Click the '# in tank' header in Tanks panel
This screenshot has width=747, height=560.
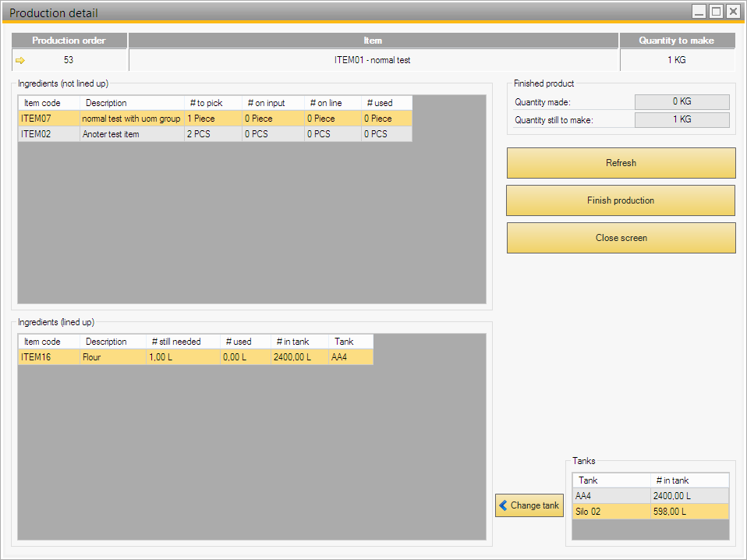click(x=689, y=480)
